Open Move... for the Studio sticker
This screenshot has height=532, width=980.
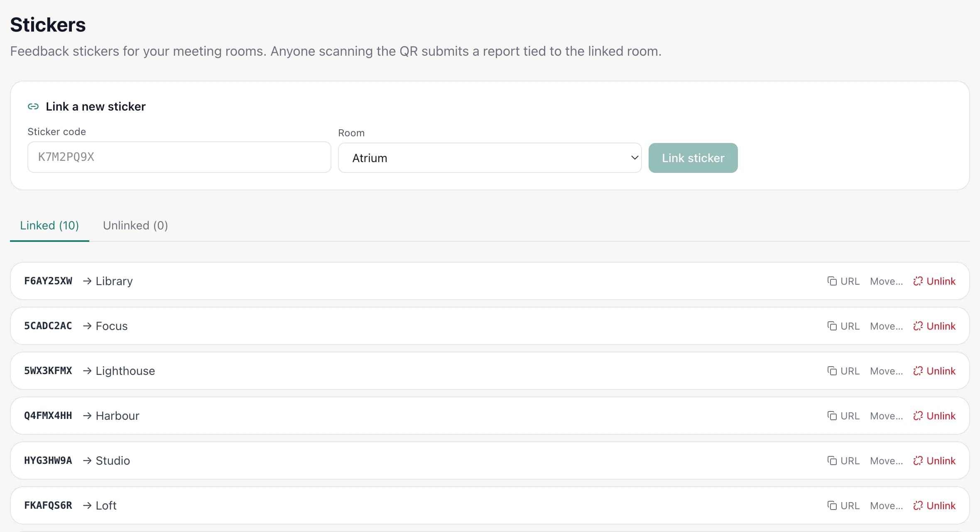tap(886, 461)
